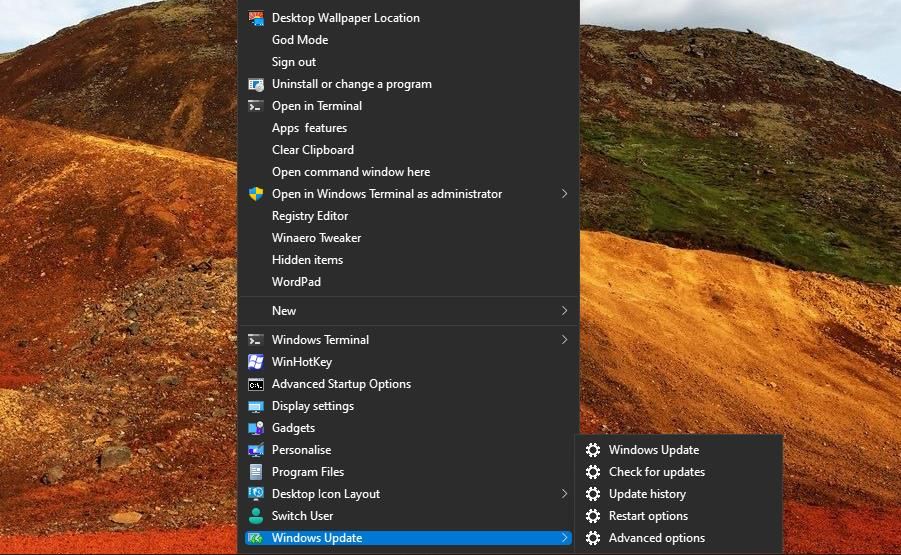Expand the Desktop Icon Layout submenu arrow
The height and width of the screenshot is (555, 901).
[x=564, y=494]
